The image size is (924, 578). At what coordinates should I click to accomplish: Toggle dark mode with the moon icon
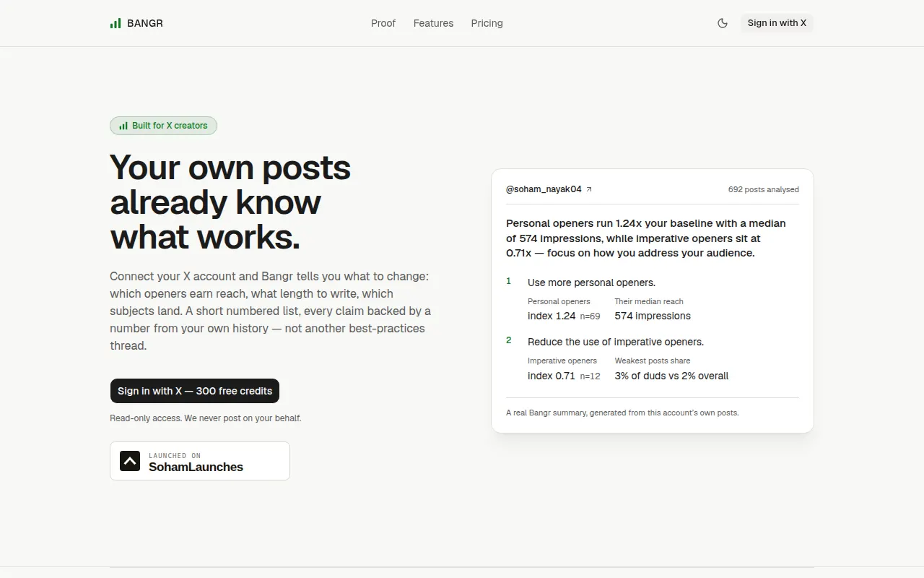723,23
